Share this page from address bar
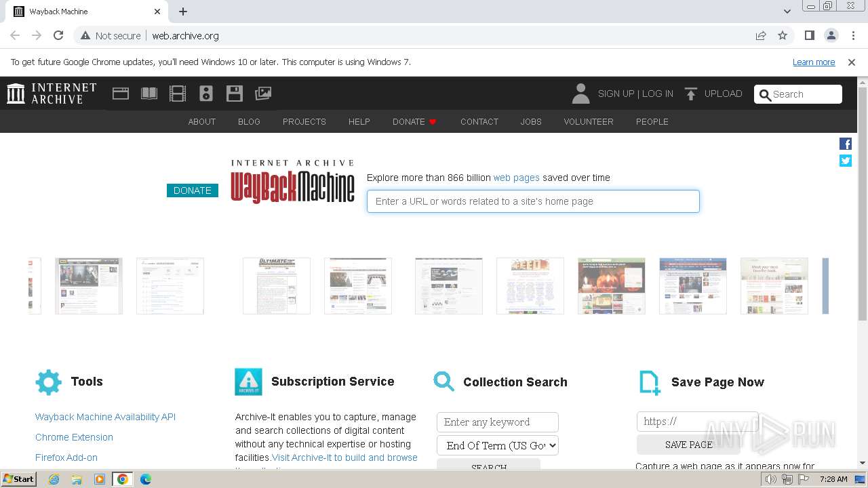Image resolution: width=868 pixels, height=488 pixels. [761, 35]
